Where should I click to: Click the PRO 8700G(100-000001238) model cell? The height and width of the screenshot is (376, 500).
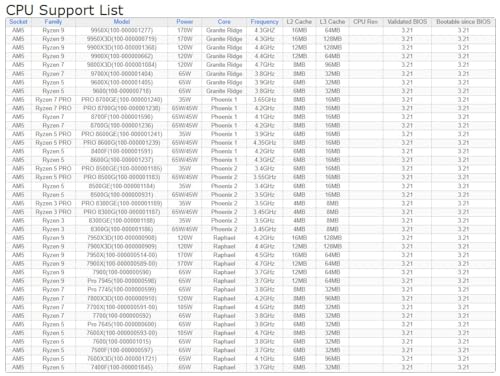point(122,108)
